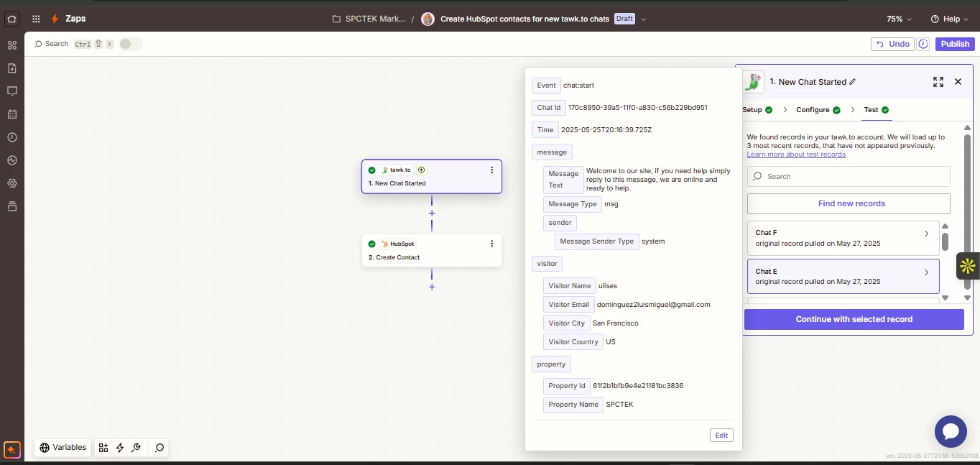Open the comments icon in sidebar
The height and width of the screenshot is (465, 980).
11,91
